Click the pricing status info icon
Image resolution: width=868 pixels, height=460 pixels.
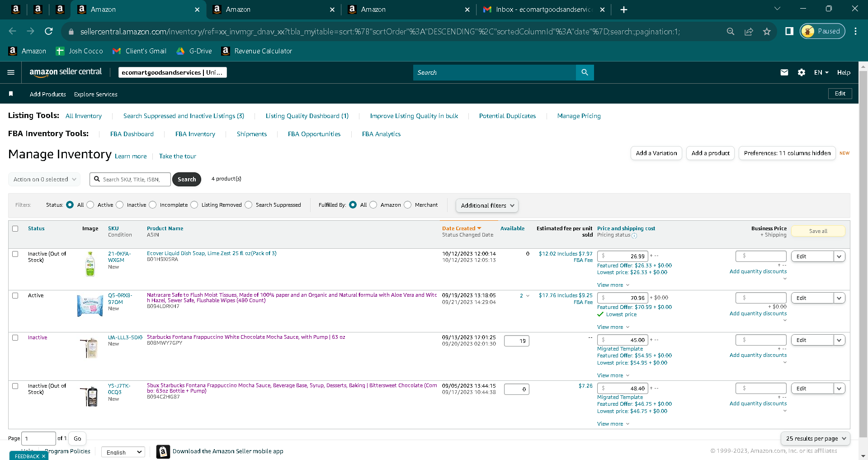point(634,236)
